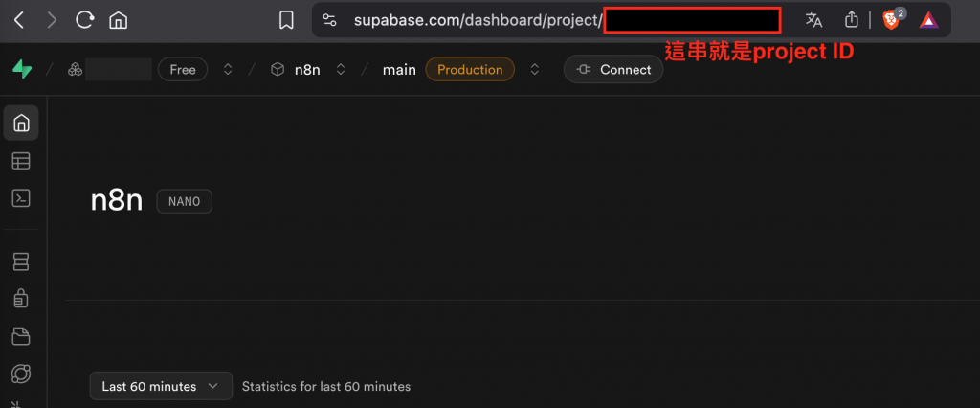
Task: Expand the organization switcher chevrons after Free
Action: (228, 70)
